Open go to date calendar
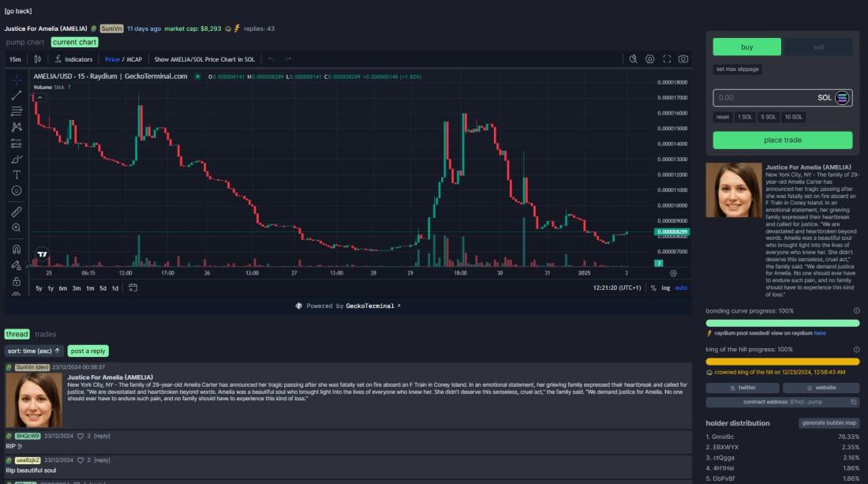The width and height of the screenshot is (868, 484). [x=133, y=288]
